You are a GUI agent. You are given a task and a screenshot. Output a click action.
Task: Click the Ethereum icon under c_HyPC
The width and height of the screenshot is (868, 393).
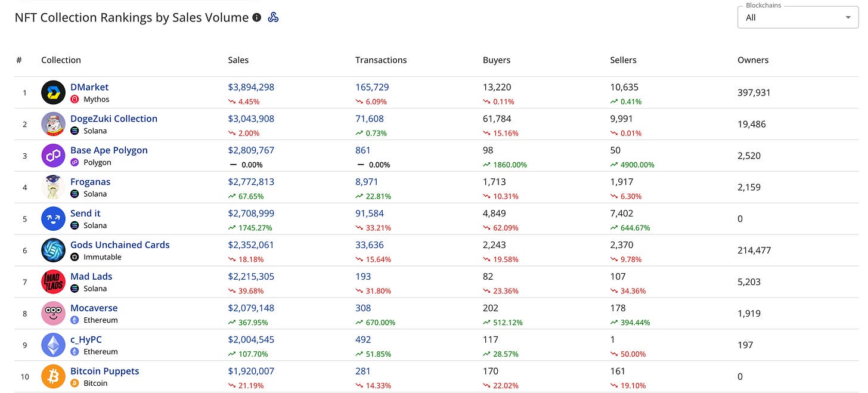(x=75, y=352)
